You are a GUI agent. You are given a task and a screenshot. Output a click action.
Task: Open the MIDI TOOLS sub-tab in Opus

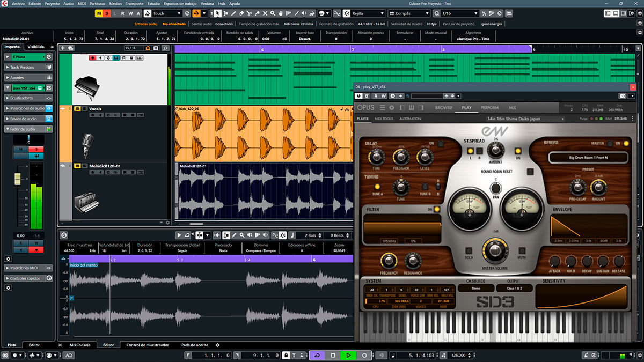pyautogui.click(x=384, y=119)
